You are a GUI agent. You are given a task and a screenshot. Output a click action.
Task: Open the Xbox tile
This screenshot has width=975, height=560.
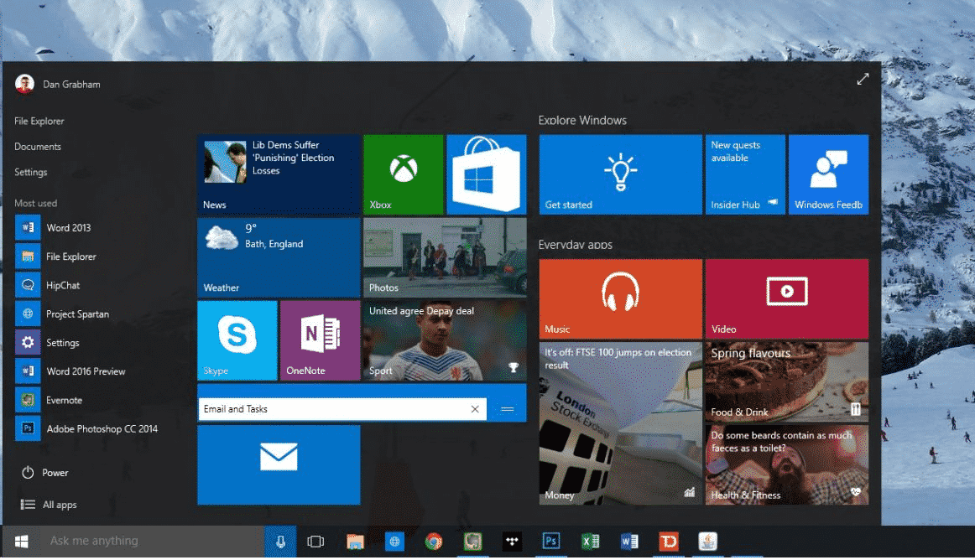click(x=403, y=174)
